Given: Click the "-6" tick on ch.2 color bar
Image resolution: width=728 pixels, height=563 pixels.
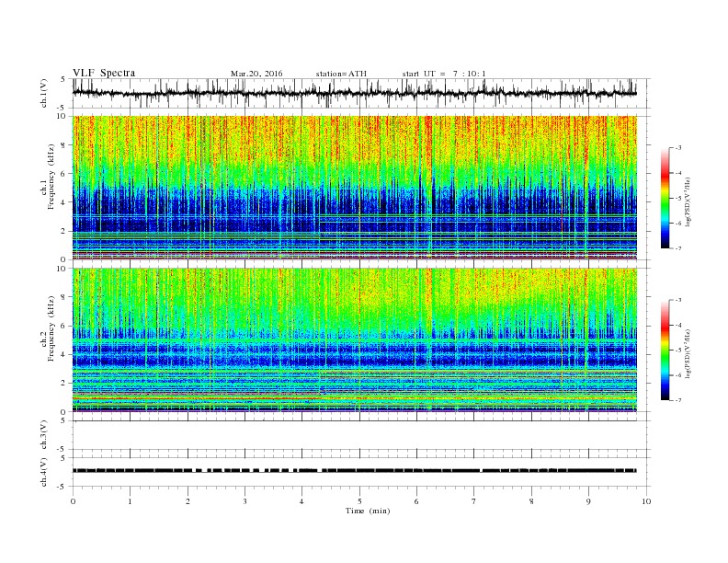Looking at the screenshot, I should pyautogui.click(x=678, y=375).
